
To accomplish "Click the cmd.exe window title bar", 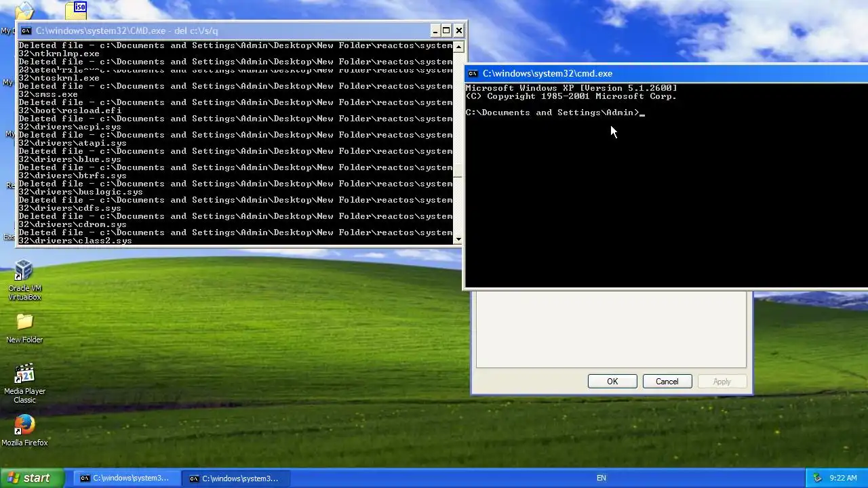I will (667, 73).
